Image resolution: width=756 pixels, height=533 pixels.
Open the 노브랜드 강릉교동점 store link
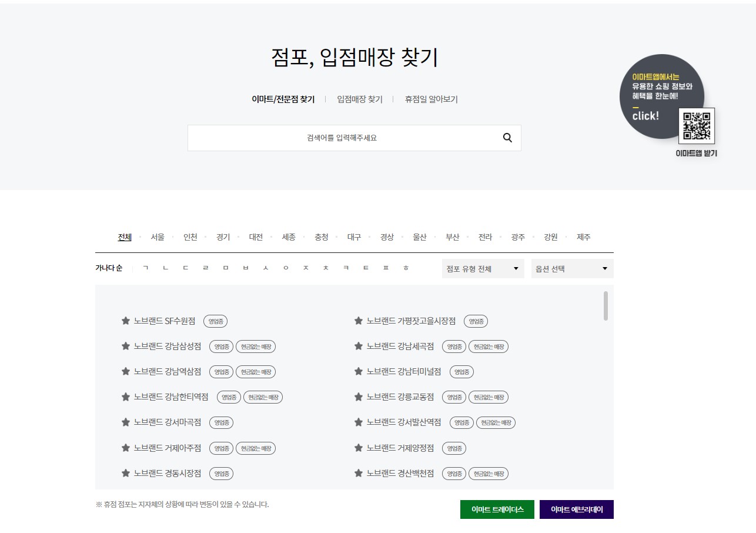[400, 397]
